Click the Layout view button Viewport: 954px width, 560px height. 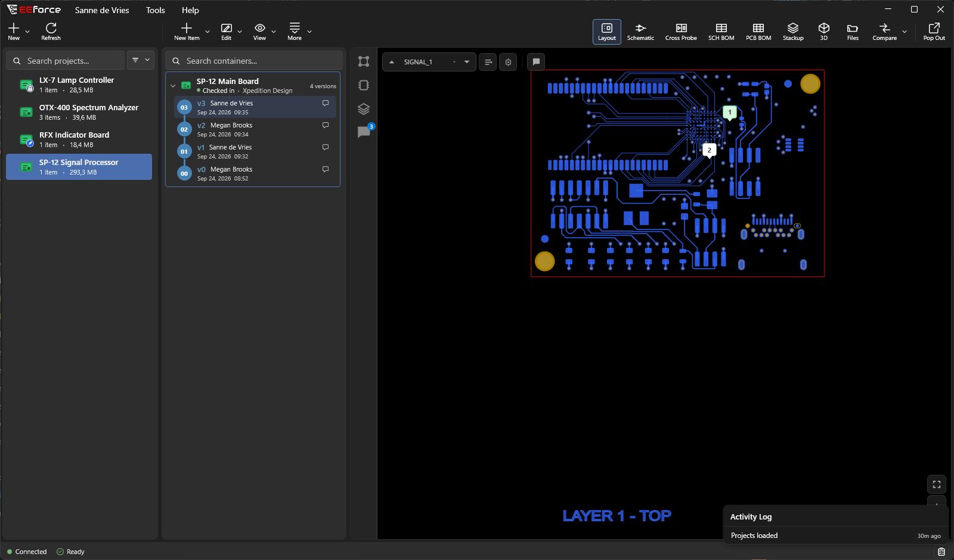607,32
